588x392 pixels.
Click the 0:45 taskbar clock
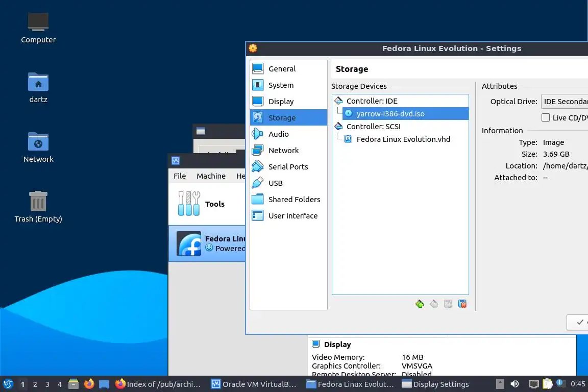tap(578, 384)
